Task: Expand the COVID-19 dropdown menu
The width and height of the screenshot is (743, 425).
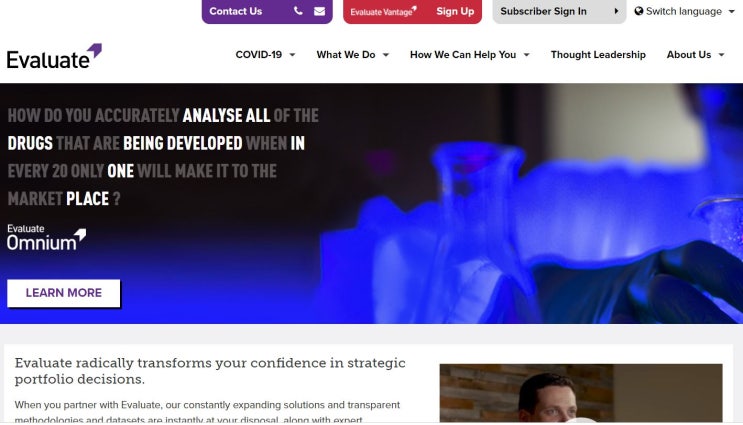Action: point(265,54)
